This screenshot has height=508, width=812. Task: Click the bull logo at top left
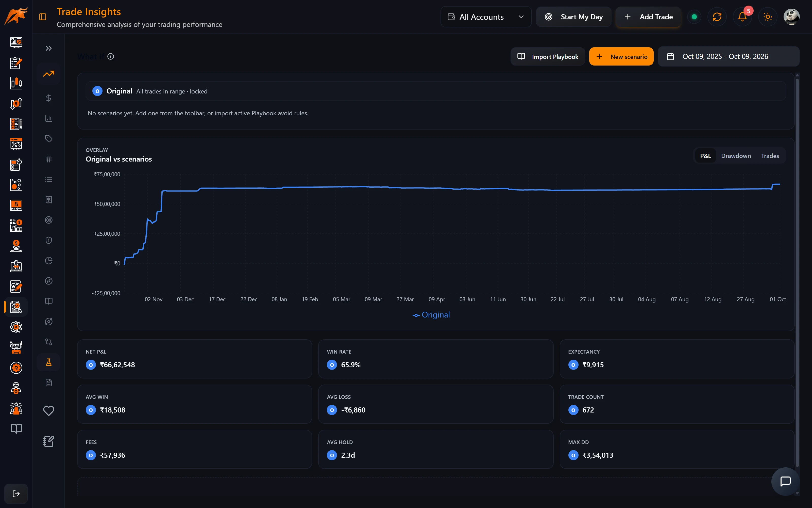[16, 16]
